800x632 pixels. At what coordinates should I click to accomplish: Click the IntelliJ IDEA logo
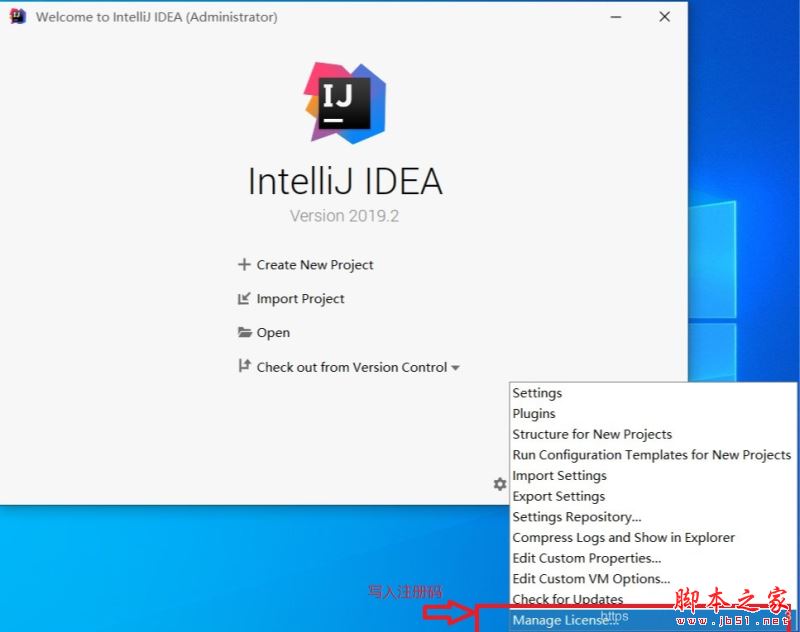point(345,103)
